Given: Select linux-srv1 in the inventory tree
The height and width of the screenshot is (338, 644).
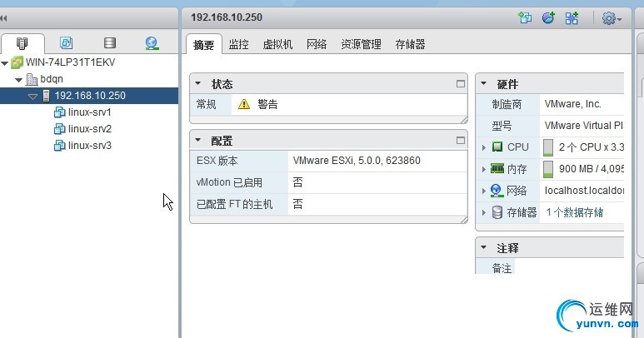Looking at the screenshot, I should 89,112.
